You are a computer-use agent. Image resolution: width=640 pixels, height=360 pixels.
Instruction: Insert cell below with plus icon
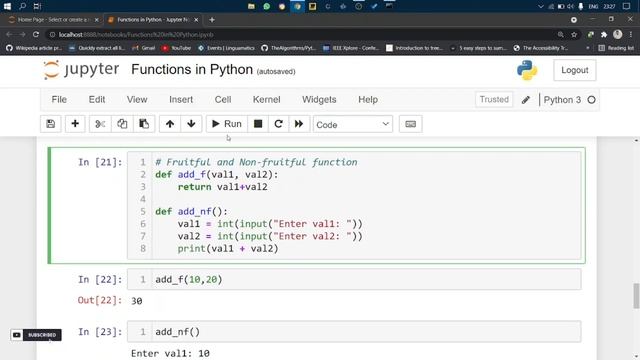75,124
